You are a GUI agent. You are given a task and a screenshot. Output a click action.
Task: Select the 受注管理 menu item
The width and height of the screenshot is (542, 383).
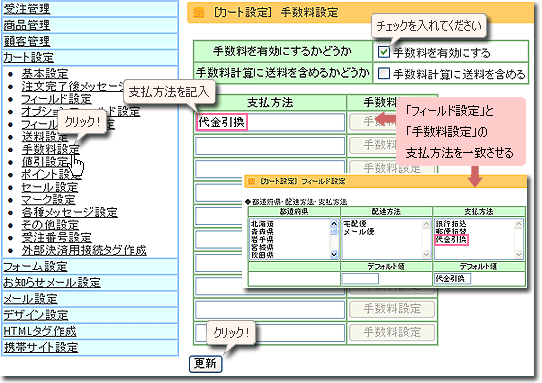[x=27, y=9]
